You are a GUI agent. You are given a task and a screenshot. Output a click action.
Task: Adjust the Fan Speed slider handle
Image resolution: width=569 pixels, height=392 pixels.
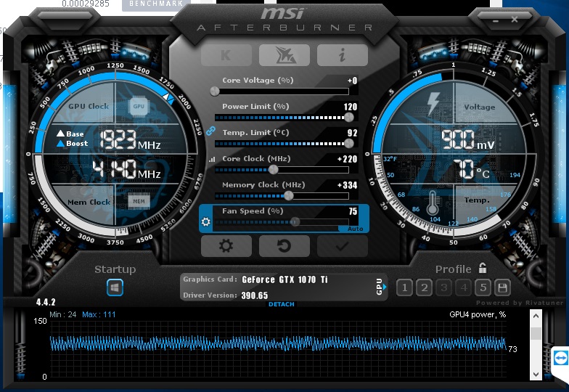pyautogui.click(x=295, y=221)
